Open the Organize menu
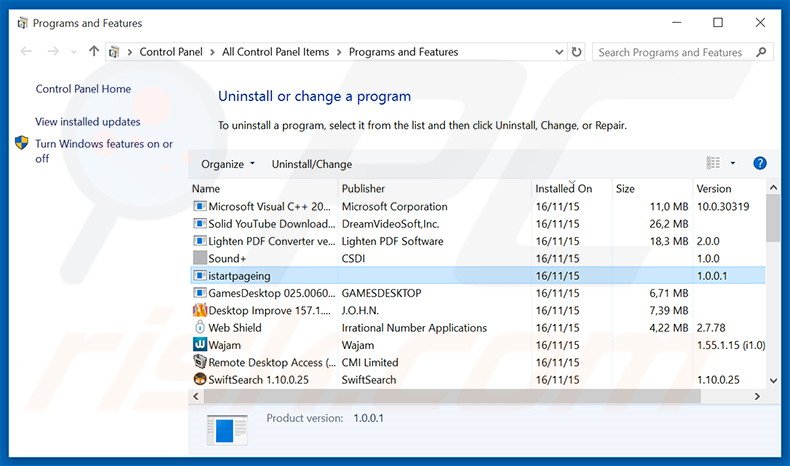 (228, 164)
